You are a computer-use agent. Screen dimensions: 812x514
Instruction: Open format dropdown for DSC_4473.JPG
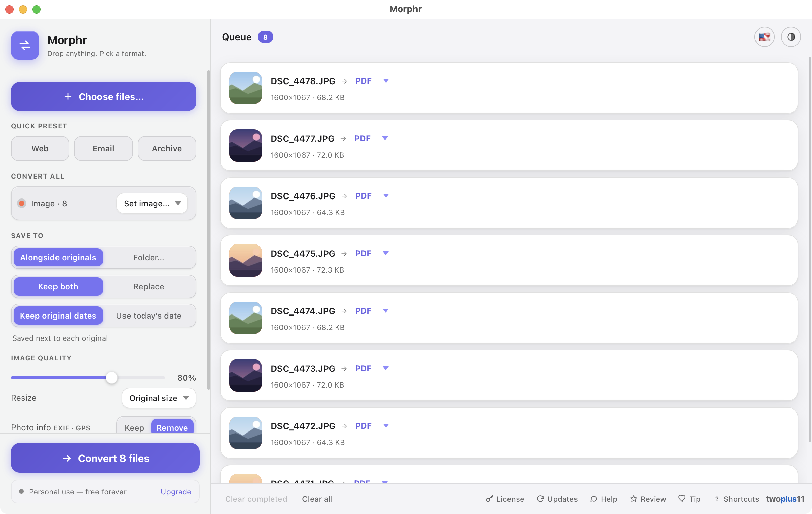pyautogui.click(x=385, y=368)
